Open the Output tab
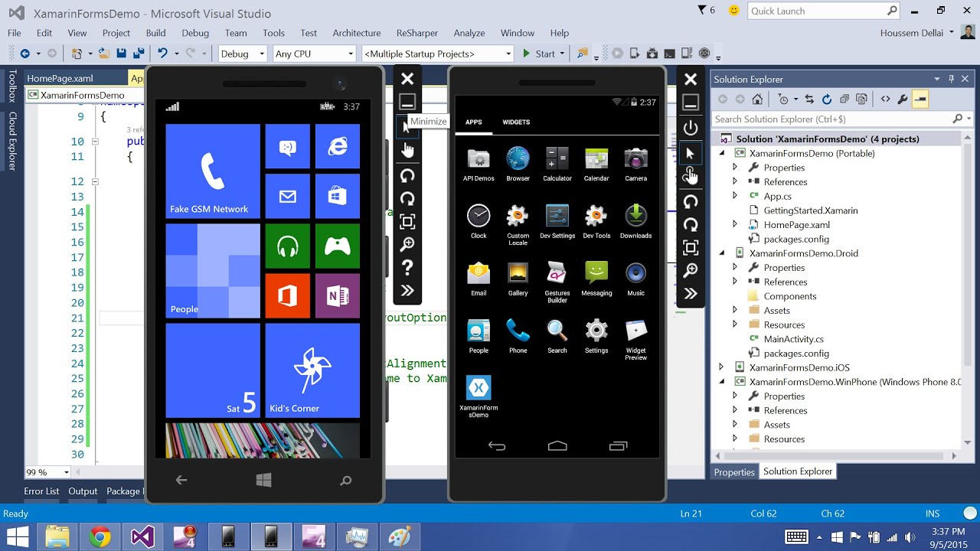This screenshot has height=551, width=980. click(83, 491)
